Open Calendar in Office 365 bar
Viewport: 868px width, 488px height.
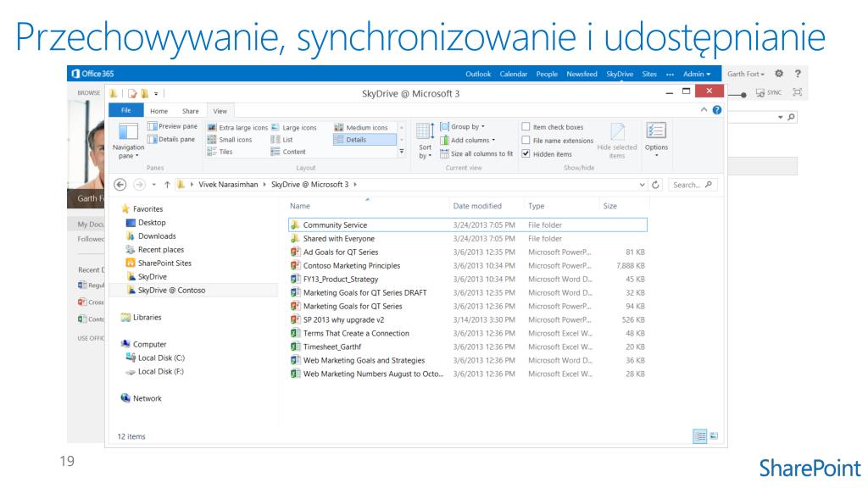point(513,74)
